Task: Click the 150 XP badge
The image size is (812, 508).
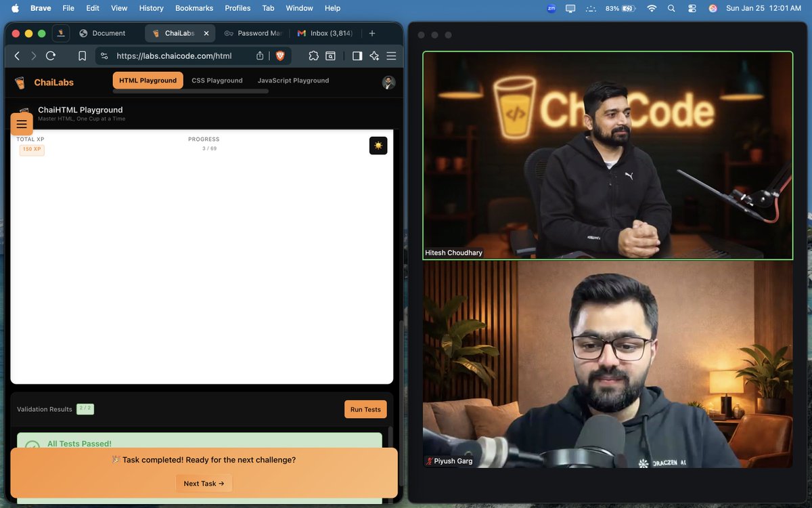Action: coord(32,149)
